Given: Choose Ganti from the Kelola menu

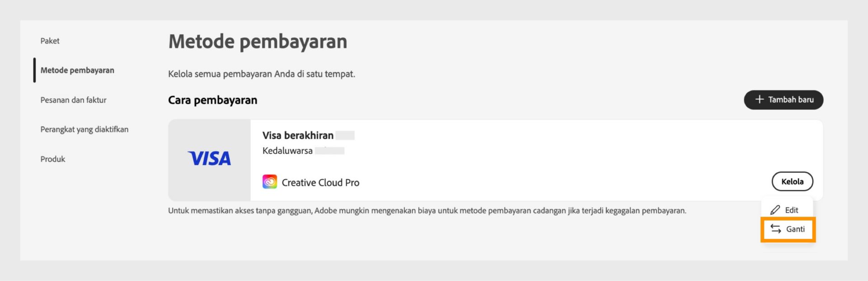Looking at the screenshot, I should pyautogui.click(x=788, y=229).
